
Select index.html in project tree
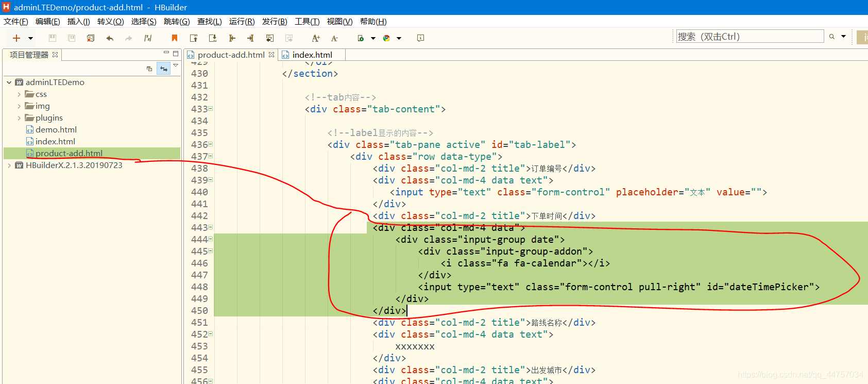coord(55,141)
